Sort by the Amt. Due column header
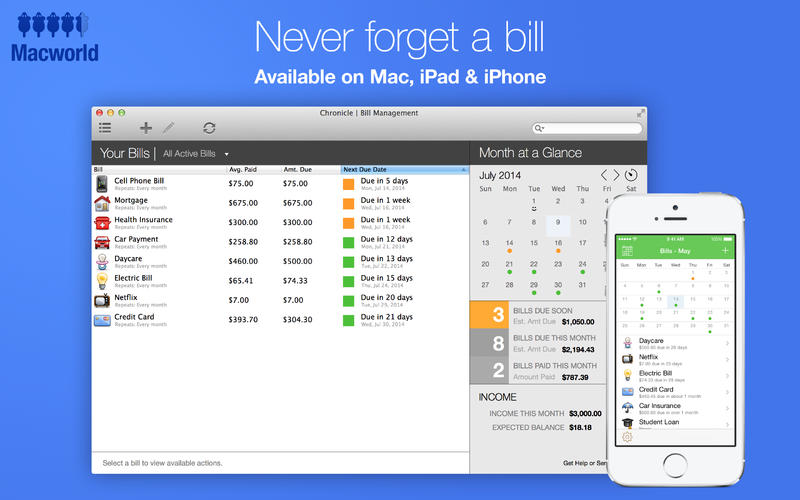The height and width of the screenshot is (500, 800). 311,169
